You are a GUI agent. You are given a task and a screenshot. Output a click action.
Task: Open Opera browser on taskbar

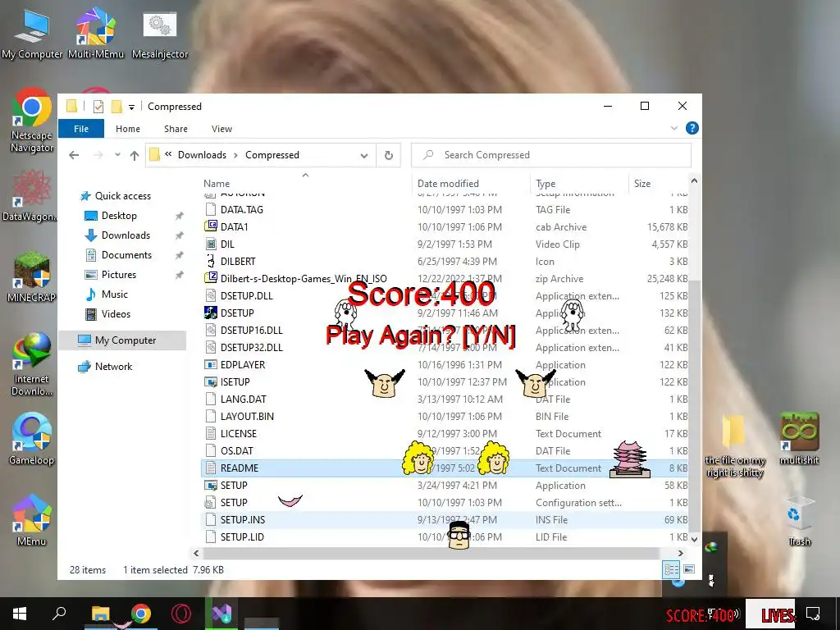181,614
